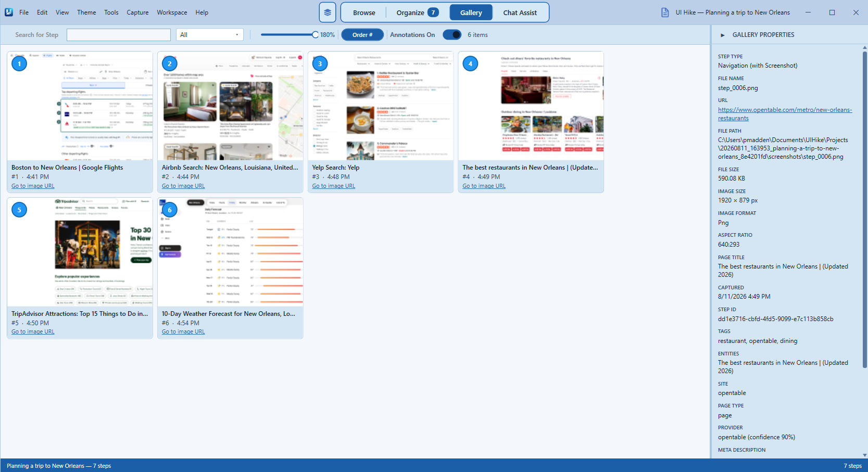Close the UI Hike window
The width and height of the screenshot is (868, 472).
tap(856, 12)
